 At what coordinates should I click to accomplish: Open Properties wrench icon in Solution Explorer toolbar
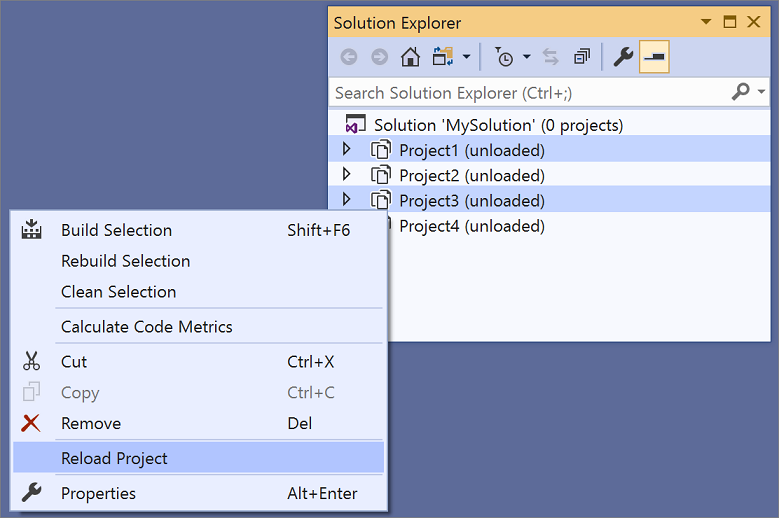tap(623, 57)
